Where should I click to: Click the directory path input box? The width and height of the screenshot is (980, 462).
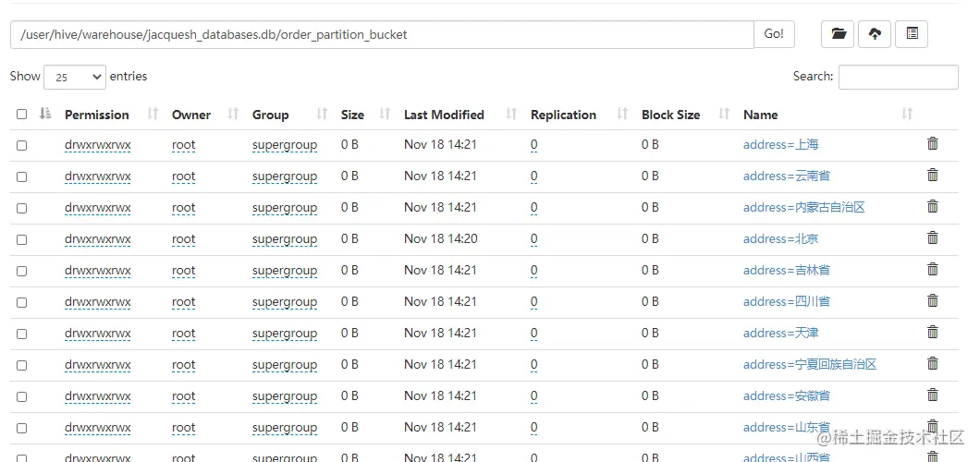[x=382, y=35]
